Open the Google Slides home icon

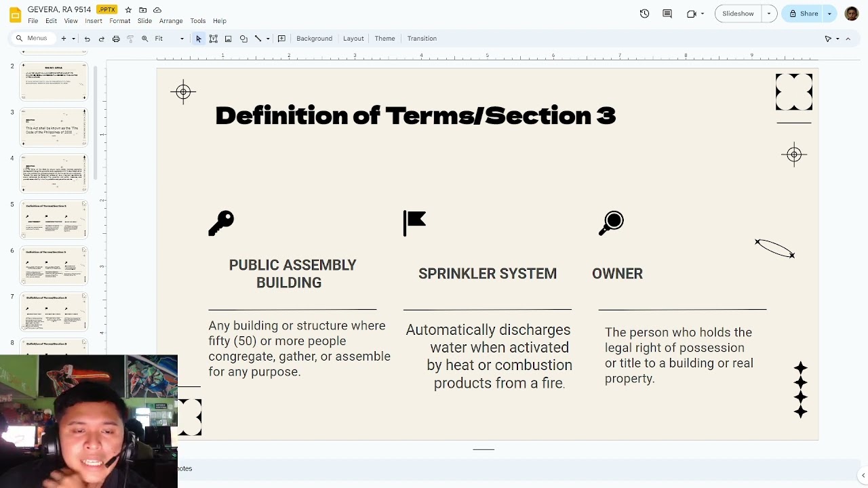tap(15, 14)
